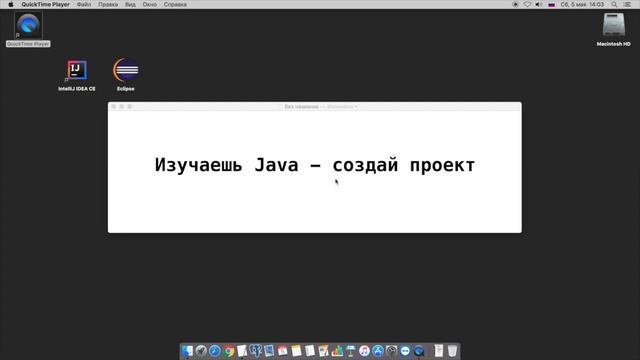Viewport: 640px width, 360px height.
Task: Click the screen recording status icon
Action: pos(516,4)
